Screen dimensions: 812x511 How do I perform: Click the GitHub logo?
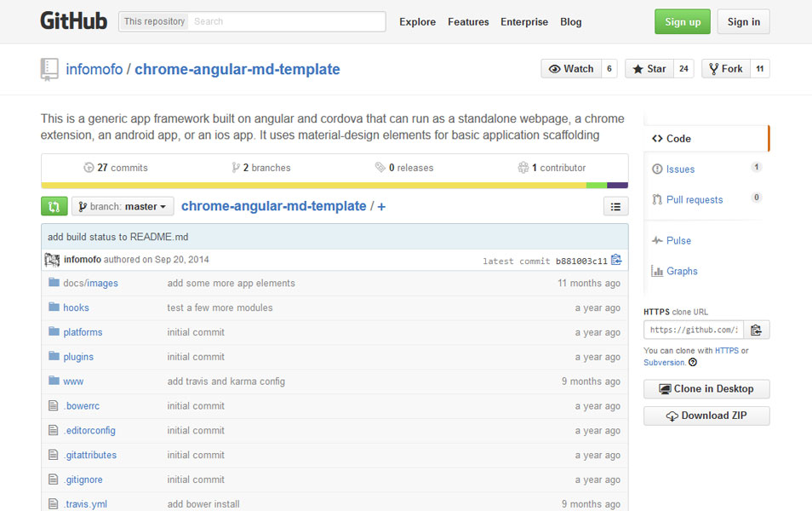point(73,21)
